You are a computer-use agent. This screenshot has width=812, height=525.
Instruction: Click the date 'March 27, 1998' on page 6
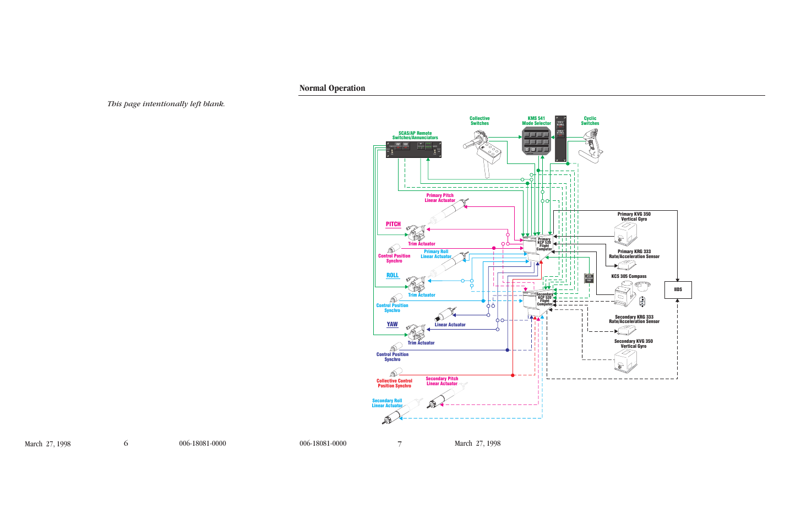(x=47, y=444)
